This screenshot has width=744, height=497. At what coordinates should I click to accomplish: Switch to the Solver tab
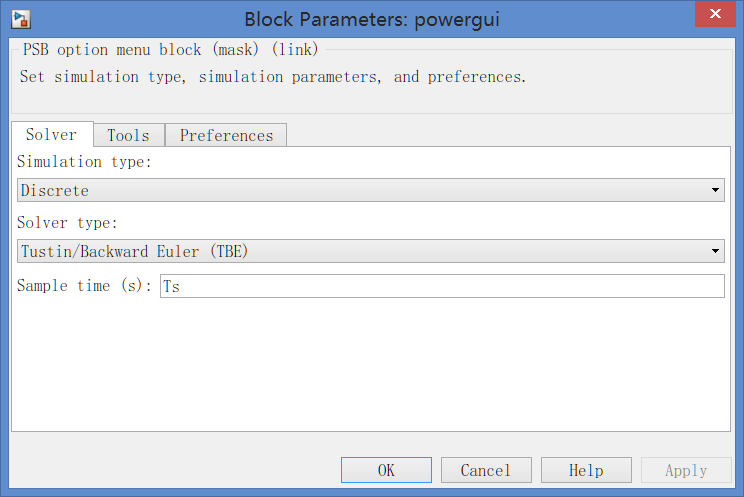tap(52, 134)
